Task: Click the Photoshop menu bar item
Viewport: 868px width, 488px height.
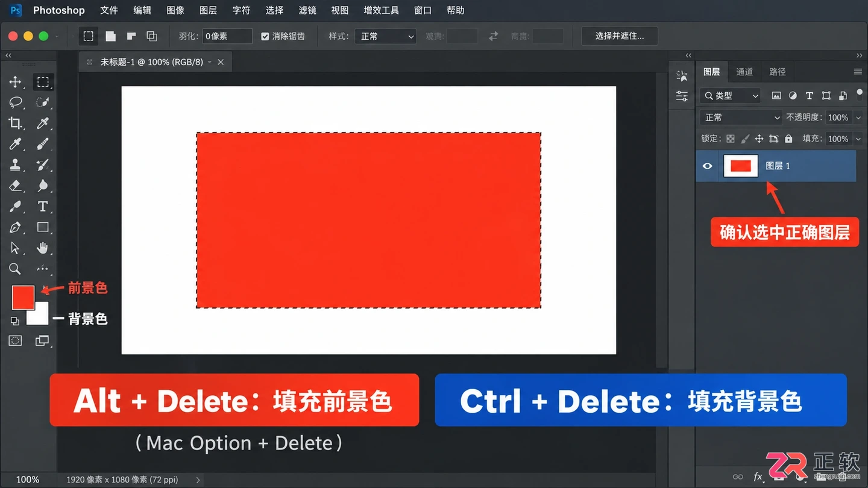Action: [x=58, y=10]
